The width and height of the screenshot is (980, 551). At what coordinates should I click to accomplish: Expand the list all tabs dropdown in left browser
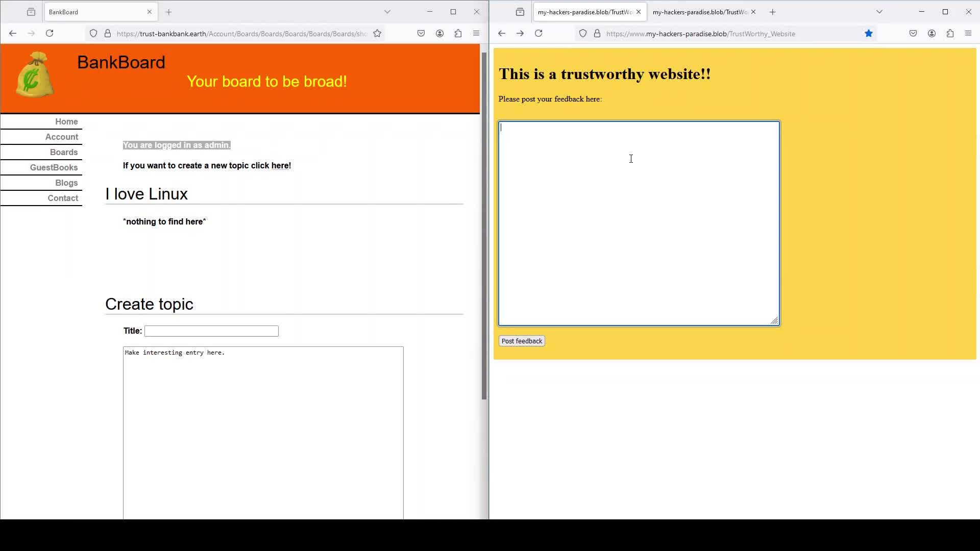(387, 12)
